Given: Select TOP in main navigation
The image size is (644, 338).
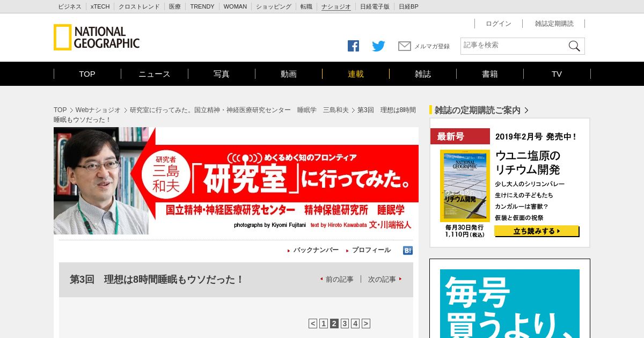Looking at the screenshot, I should (87, 74).
